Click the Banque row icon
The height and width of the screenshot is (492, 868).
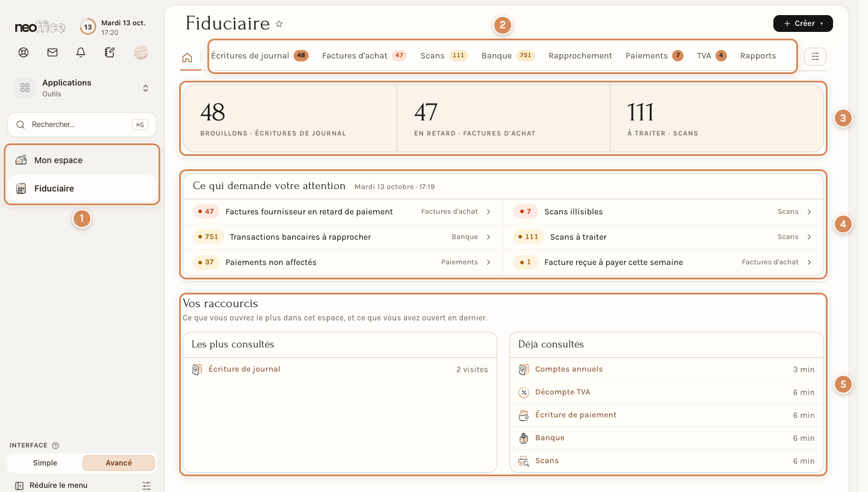click(524, 438)
